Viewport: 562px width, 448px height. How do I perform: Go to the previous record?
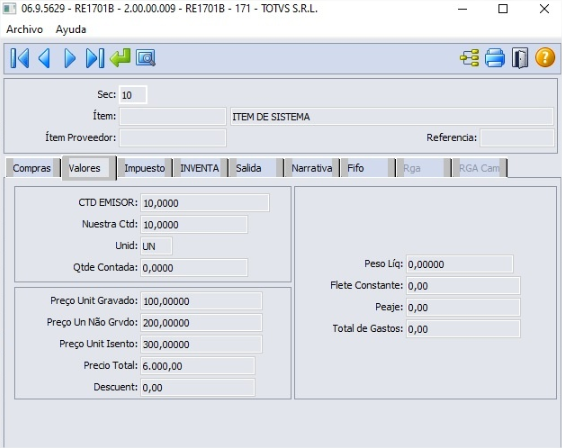pos(44,58)
